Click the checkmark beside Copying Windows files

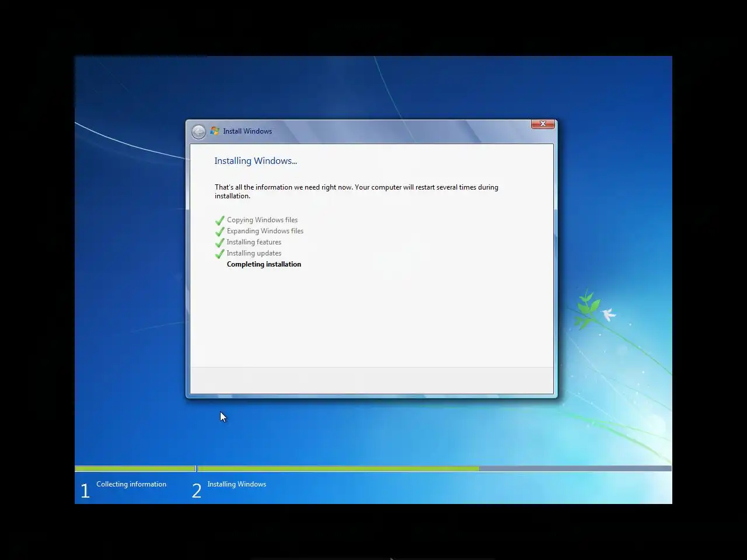click(220, 220)
